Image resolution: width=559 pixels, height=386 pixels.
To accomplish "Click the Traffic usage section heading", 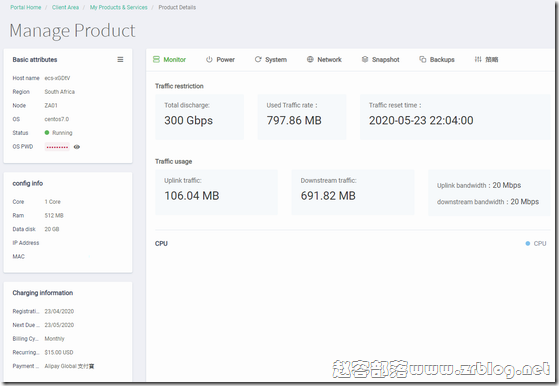I will coord(173,161).
